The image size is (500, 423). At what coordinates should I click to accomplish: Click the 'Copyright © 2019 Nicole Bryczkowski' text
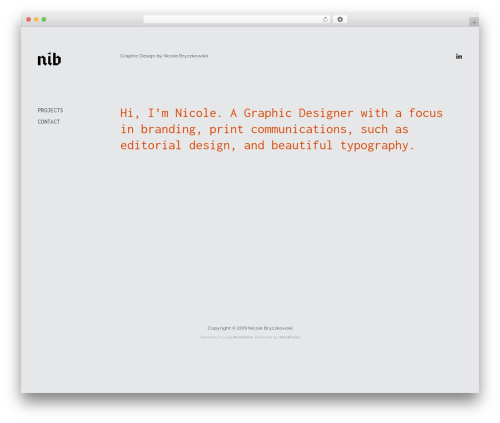coord(250,328)
